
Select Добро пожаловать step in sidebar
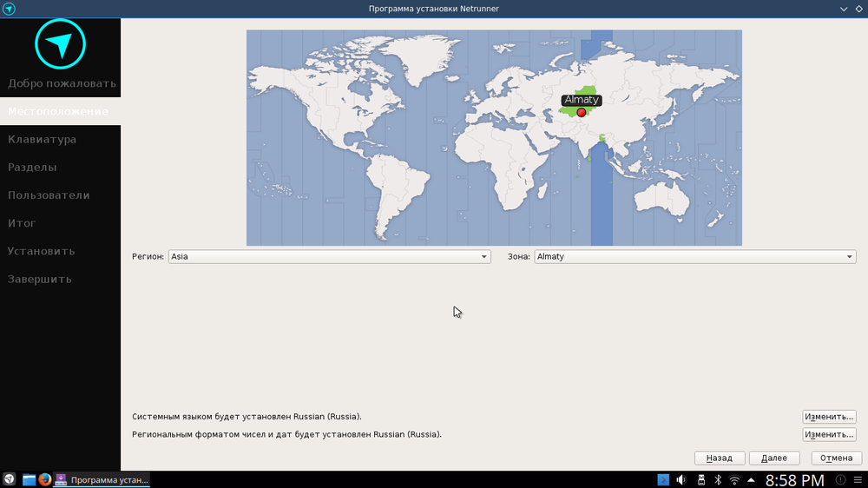[x=61, y=83]
